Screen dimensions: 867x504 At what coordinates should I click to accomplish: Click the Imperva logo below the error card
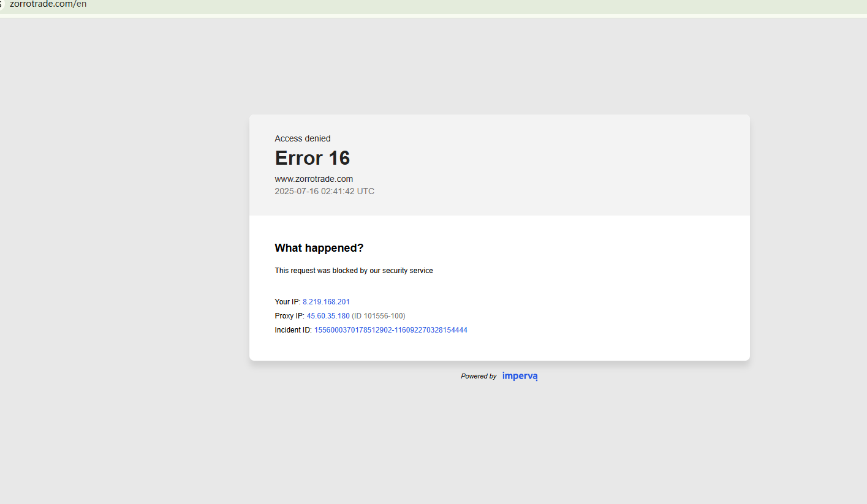(x=520, y=376)
